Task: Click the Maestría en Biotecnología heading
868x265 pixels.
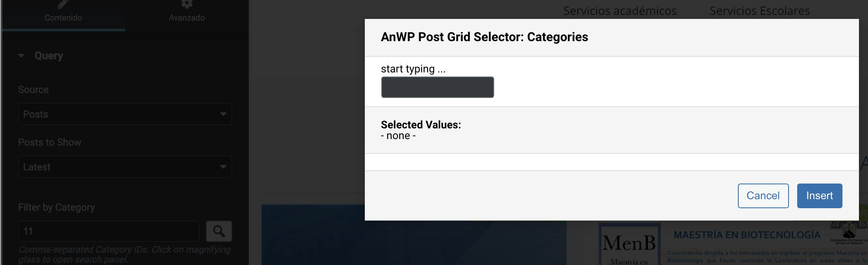Action: [x=747, y=235]
